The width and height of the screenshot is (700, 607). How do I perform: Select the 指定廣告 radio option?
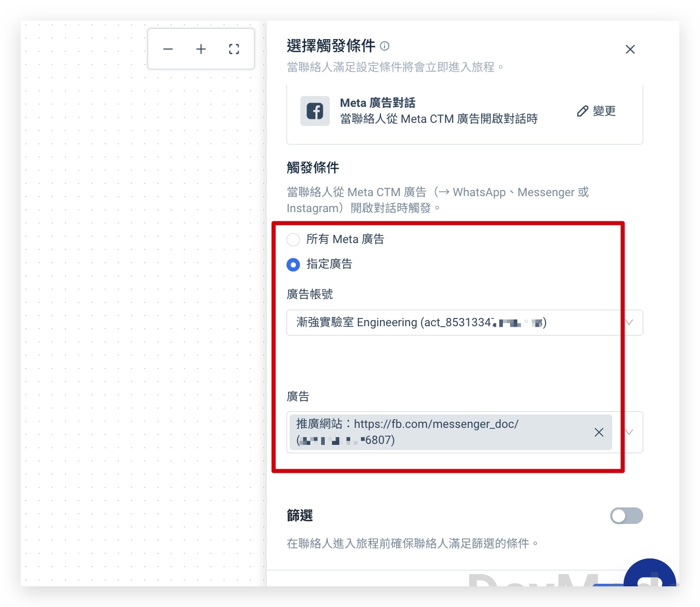tap(293, 265)
